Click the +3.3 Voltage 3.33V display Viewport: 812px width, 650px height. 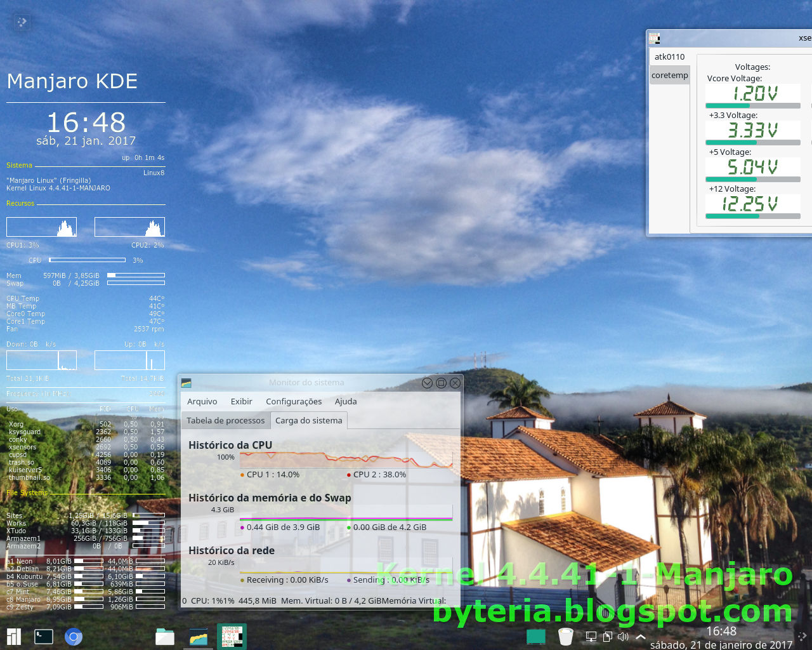[753, 130]
